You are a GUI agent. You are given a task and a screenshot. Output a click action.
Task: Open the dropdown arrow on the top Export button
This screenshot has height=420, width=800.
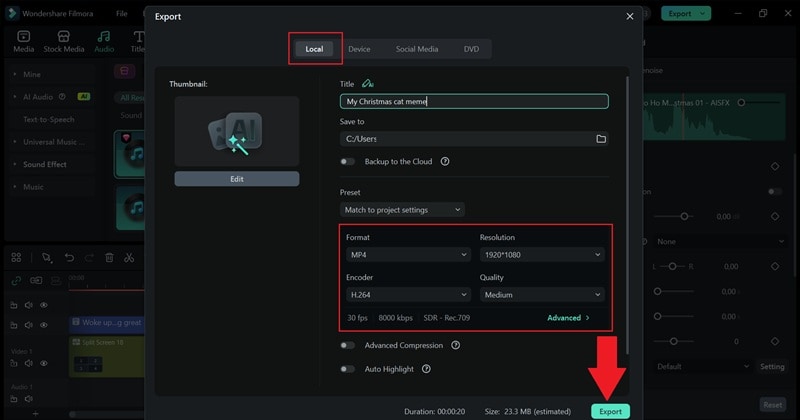703,14
